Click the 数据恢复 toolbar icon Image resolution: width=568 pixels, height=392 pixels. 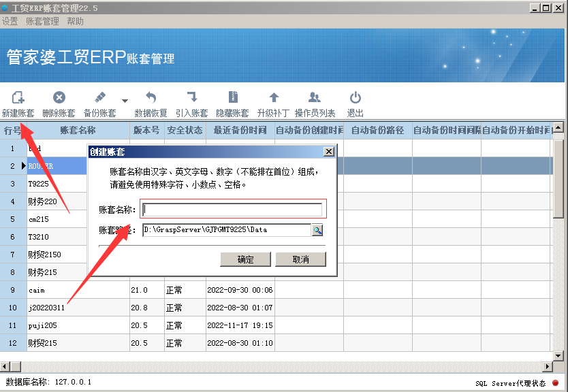click(x=151, y=98)
